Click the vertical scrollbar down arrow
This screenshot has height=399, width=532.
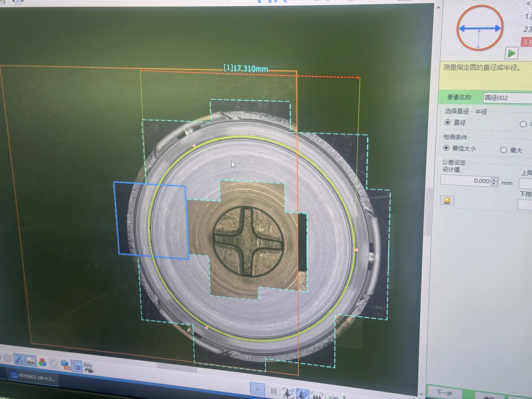point(421,394)
